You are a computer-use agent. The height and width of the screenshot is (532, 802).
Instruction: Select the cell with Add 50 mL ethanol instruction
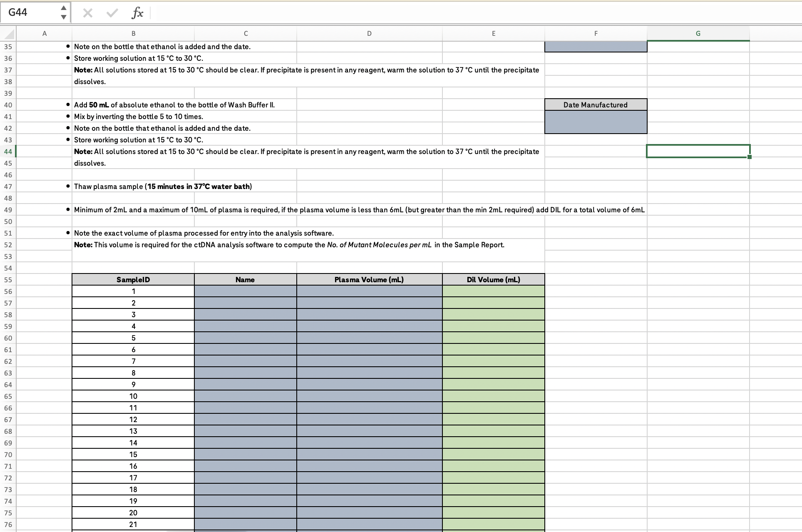coord(133,104)
